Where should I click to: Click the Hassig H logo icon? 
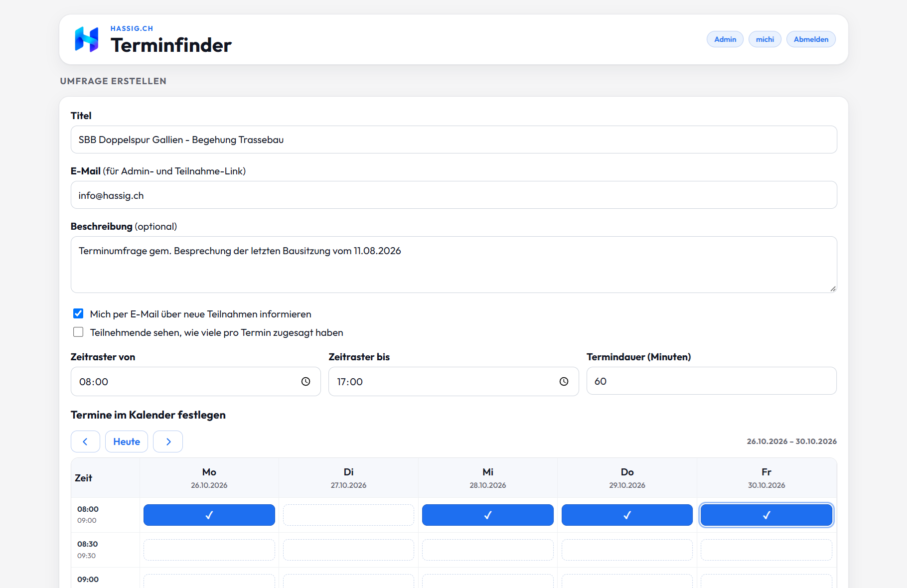click(87, 39)
